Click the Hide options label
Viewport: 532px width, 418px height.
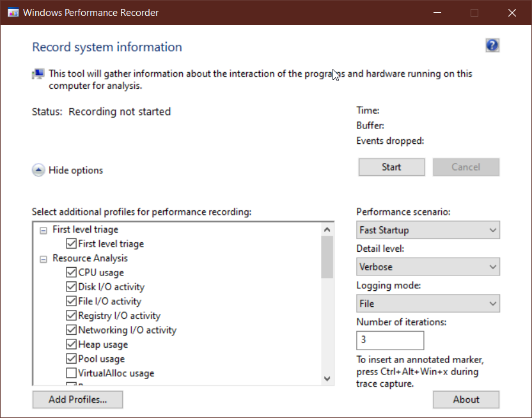(x=75, y=170)
